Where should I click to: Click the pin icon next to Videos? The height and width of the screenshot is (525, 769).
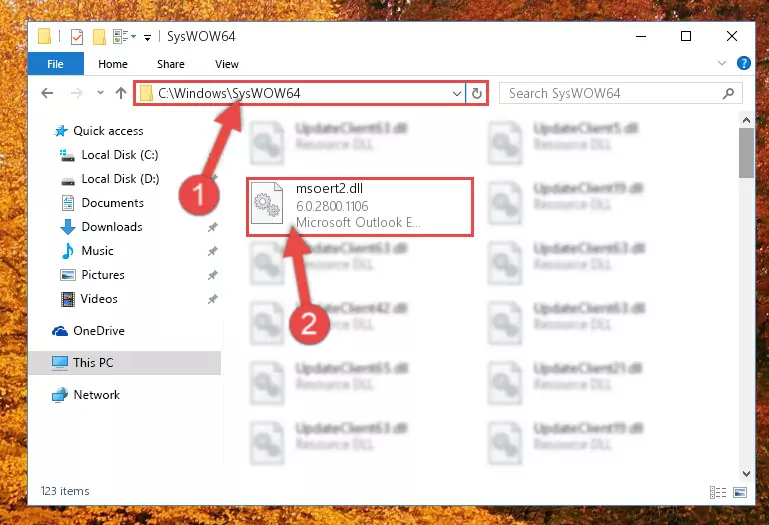212,299
